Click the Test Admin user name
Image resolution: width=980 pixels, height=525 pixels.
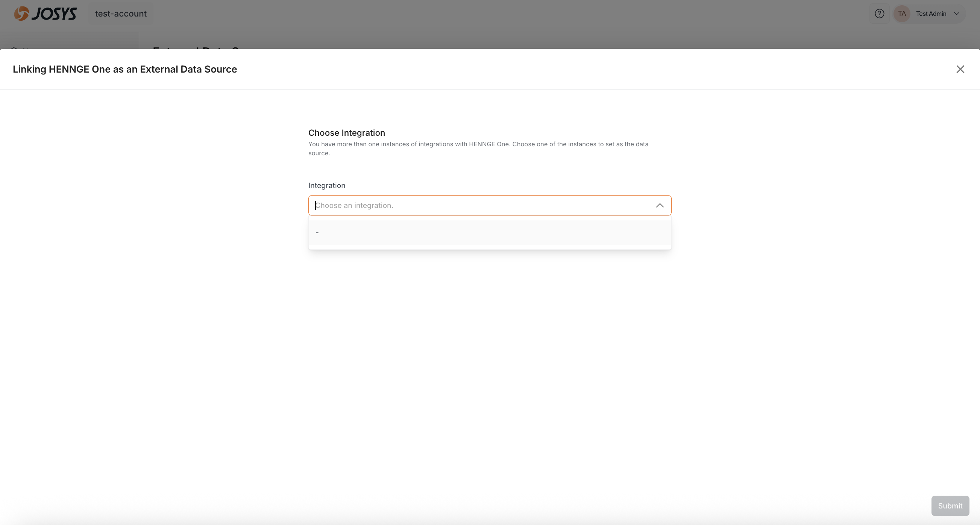tap(931, 14)
